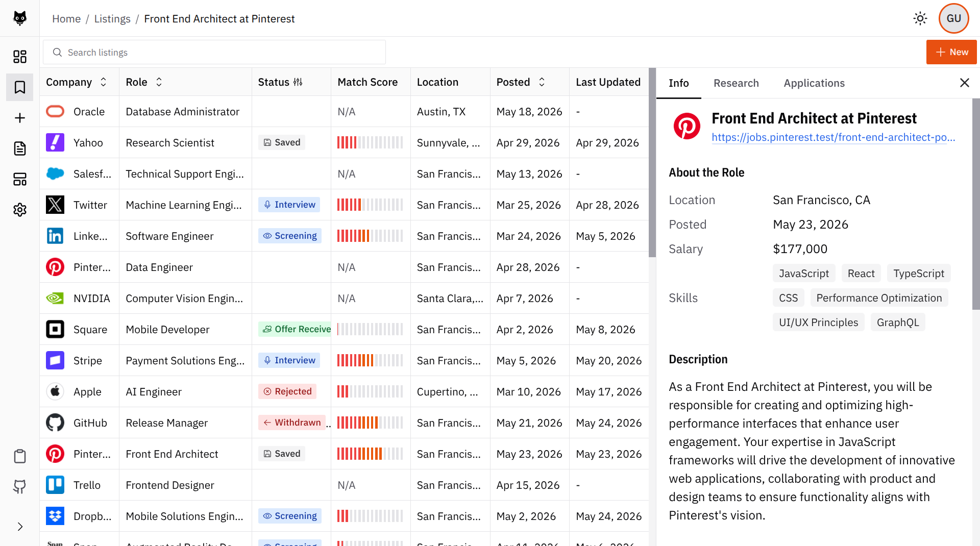Click Withdrawn status on GitHub row
The image size is (980, 546).
pyautogui.click(x=292, y=423)
